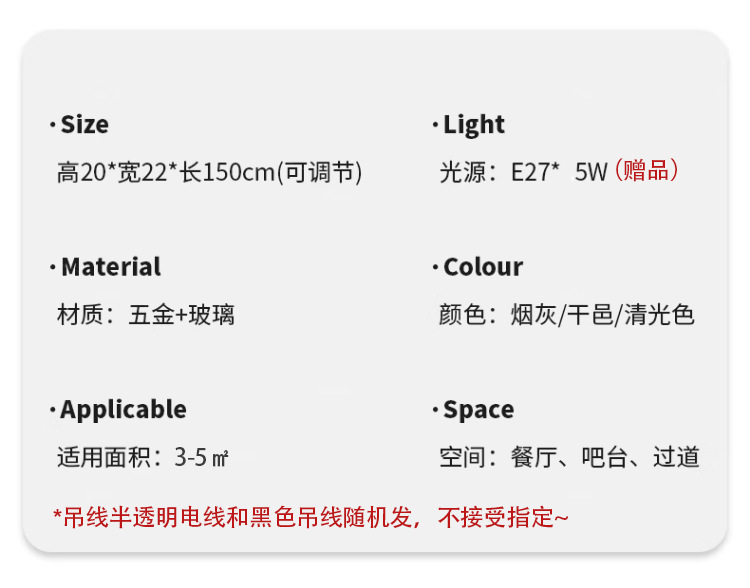Click the Colour heading
Viewport: 750px width, 588px height.
483,267
